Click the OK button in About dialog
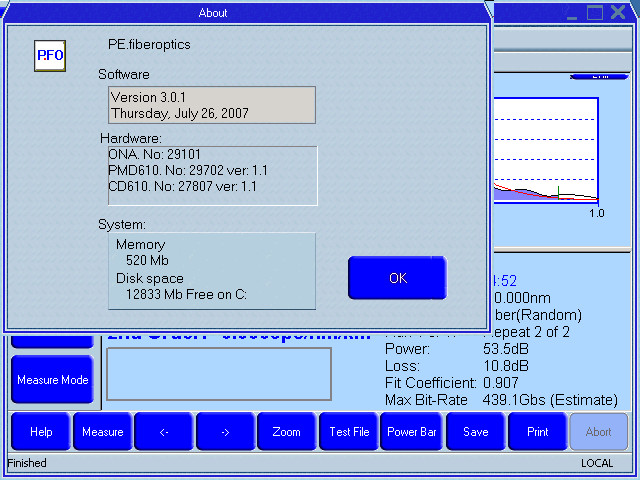640x480 pixels. (398, 278)
